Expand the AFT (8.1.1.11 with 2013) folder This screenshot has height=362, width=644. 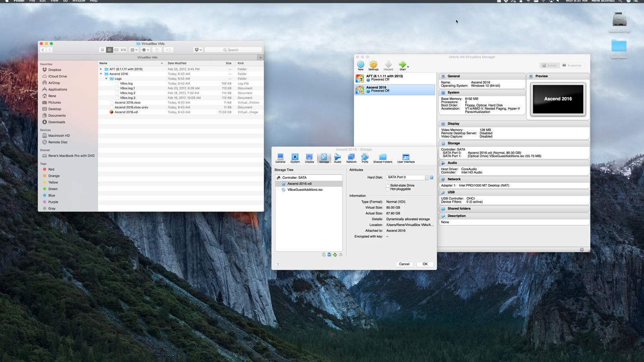pos(101,69)
